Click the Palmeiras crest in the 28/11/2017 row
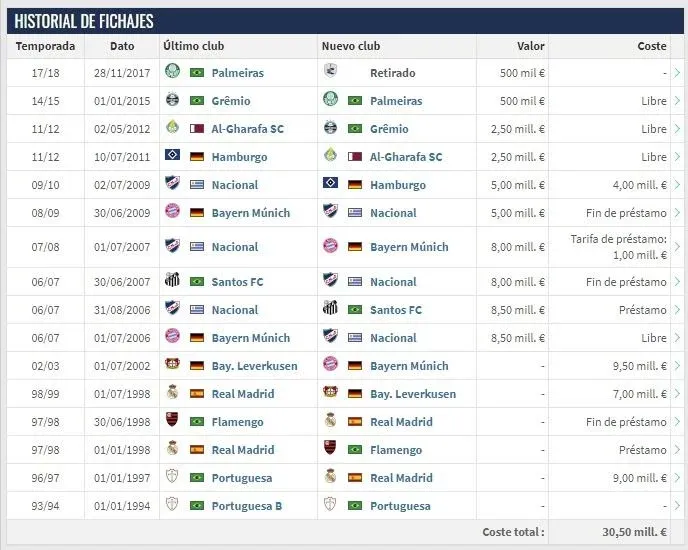This screenshot has width=688, height=550. click(172, 73)
